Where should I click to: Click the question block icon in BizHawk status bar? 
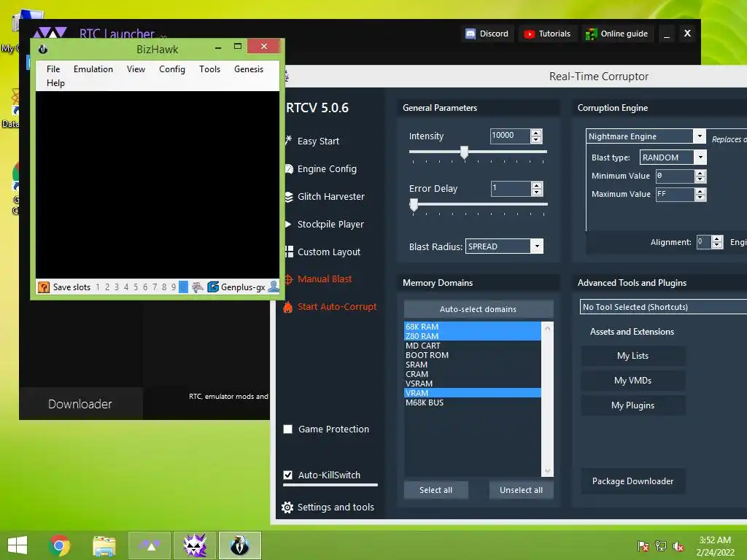click(43, 287)
